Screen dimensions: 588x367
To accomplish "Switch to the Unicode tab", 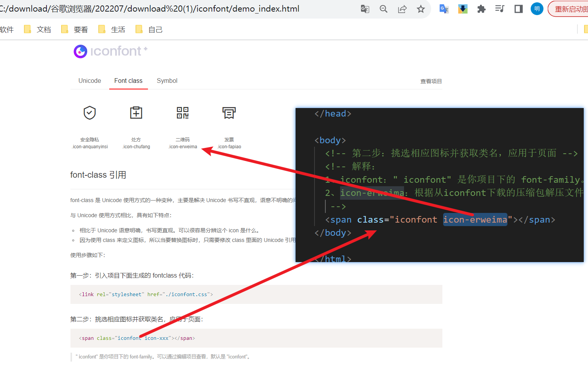I will coord(89,81).
